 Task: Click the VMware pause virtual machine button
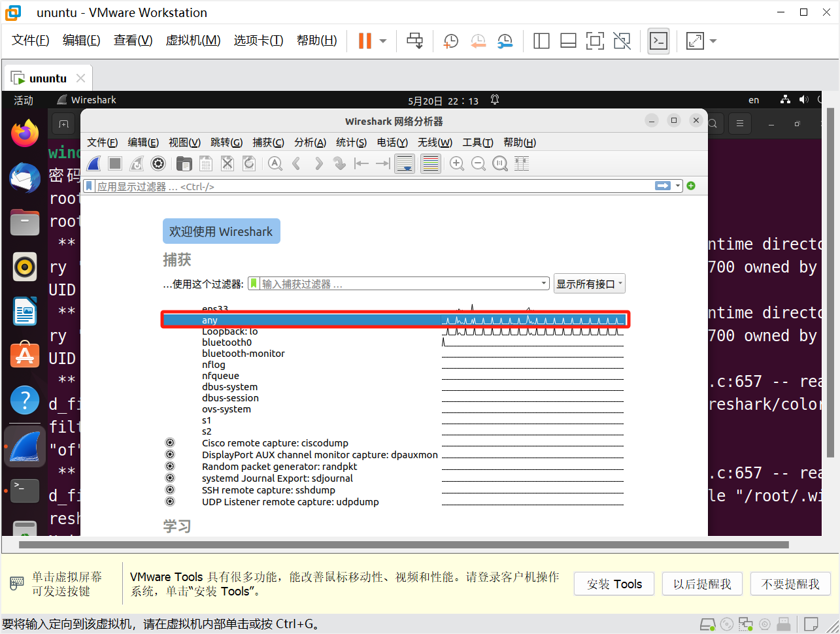click(365, 41)
